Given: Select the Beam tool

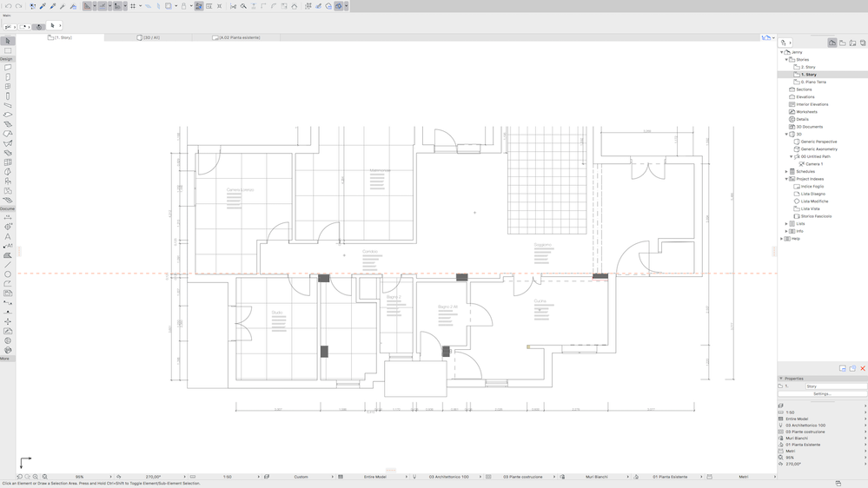Looking at the screenshot, I should (8, 105).
